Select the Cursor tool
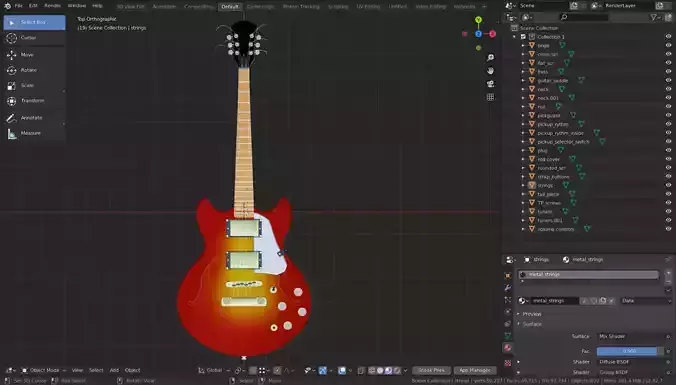 pyautogui.click(x=34, y=38)
